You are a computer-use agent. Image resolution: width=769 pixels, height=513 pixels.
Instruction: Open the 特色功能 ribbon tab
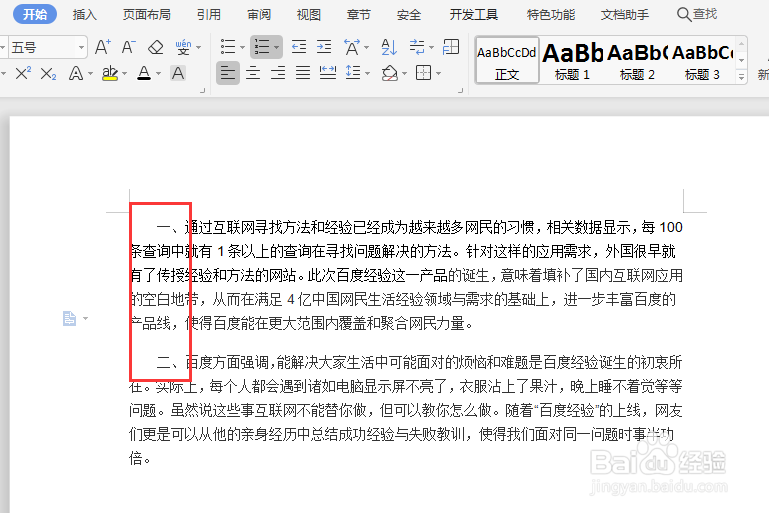(x=551, y=15)
